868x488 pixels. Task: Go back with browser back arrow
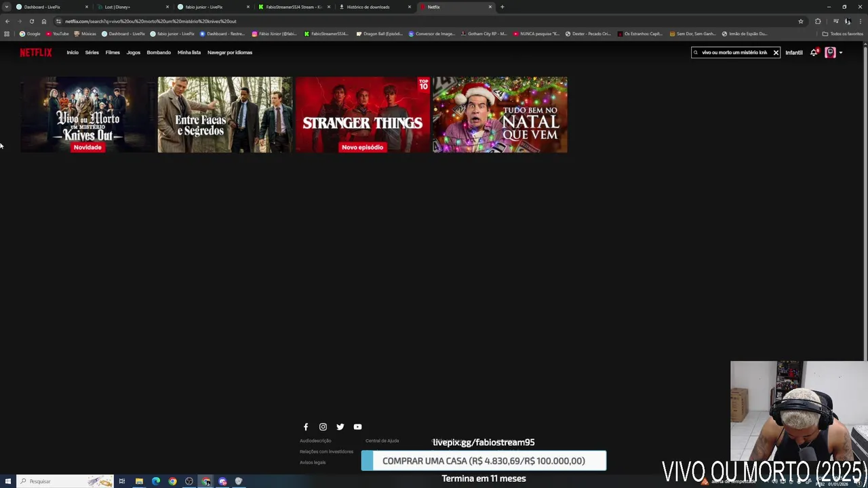click(7, 21)
